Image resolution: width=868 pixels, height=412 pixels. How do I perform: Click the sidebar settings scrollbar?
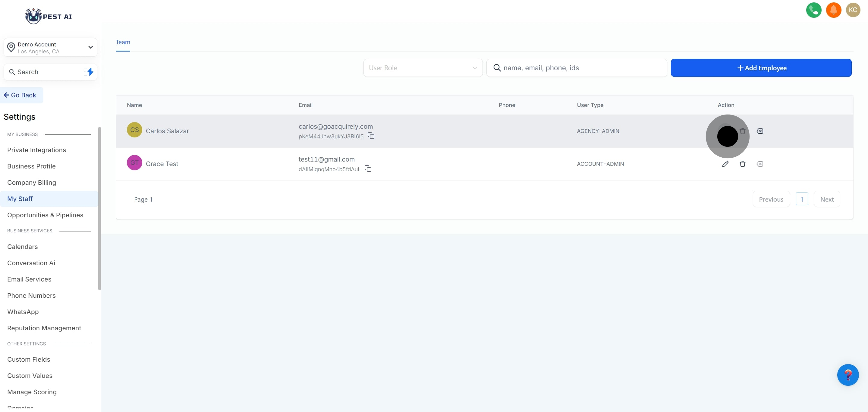tap(99, 209)
